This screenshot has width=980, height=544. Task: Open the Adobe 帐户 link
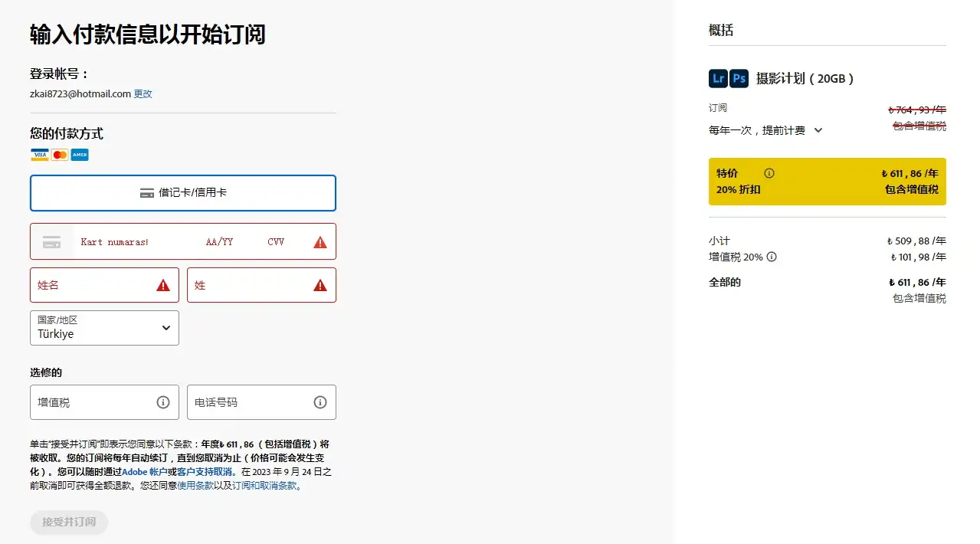pos(145,472)
